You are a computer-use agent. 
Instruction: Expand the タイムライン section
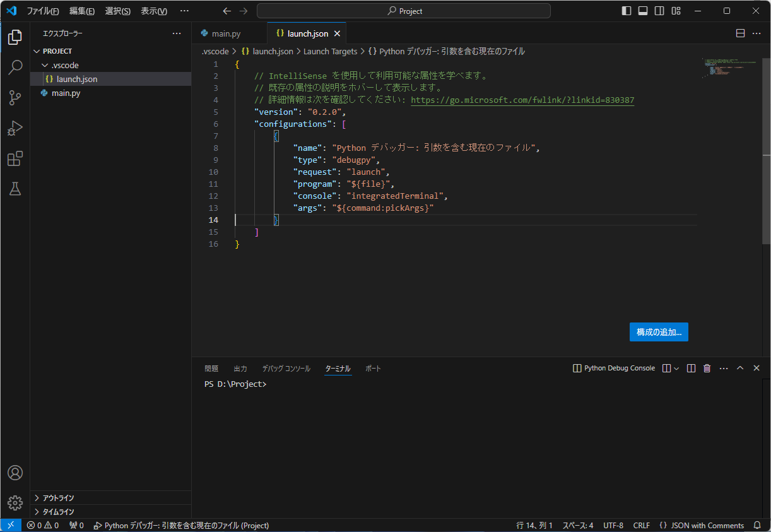[x=57, y=511]
